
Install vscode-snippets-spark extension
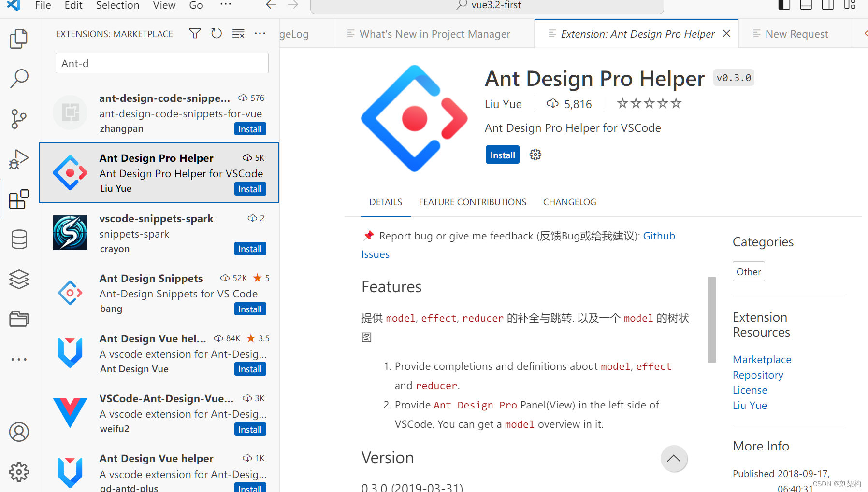click(250, 249)
